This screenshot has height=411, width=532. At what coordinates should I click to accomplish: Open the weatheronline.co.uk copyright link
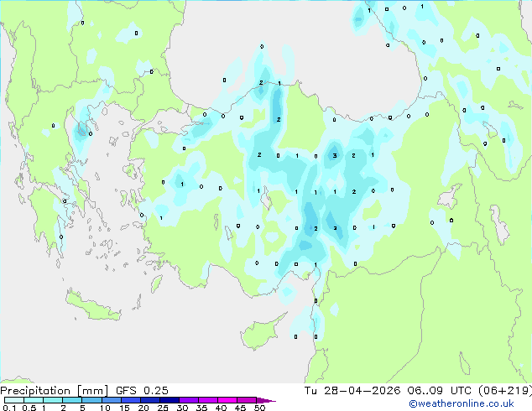coord(462,403)
